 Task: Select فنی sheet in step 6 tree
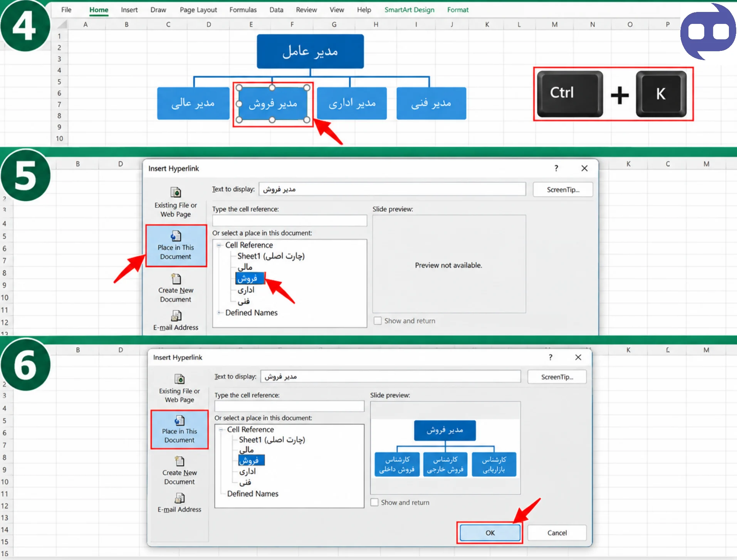(245, 482)
